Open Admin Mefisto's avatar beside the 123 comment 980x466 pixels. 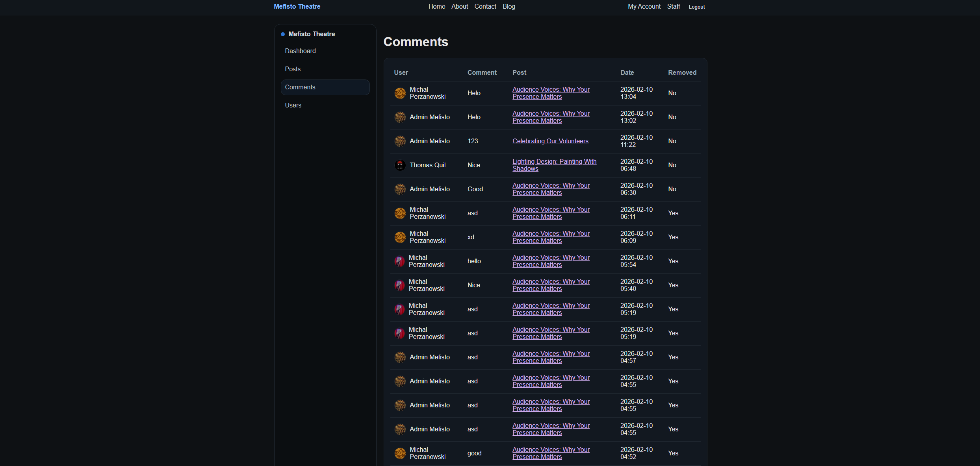[x=400, y=141]
